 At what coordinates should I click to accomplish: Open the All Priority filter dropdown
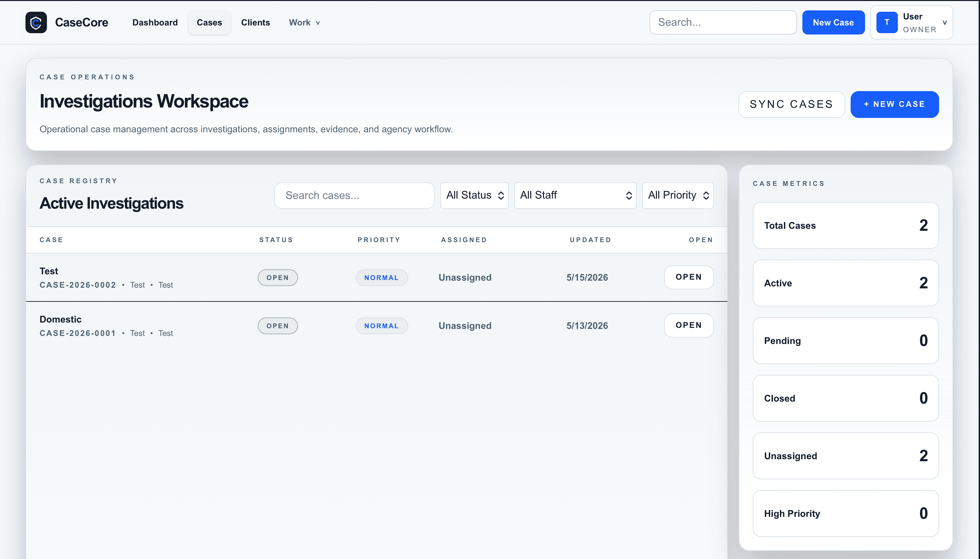[678, 195]
